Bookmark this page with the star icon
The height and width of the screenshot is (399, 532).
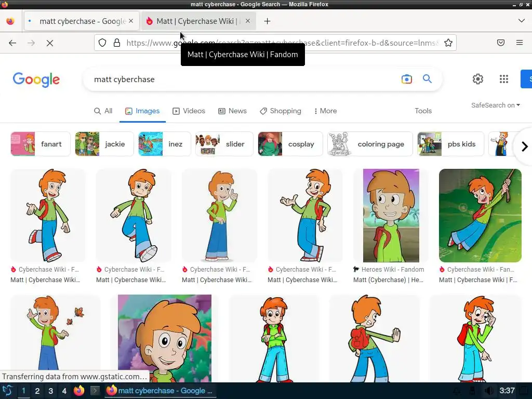click(x=448, y=43)
